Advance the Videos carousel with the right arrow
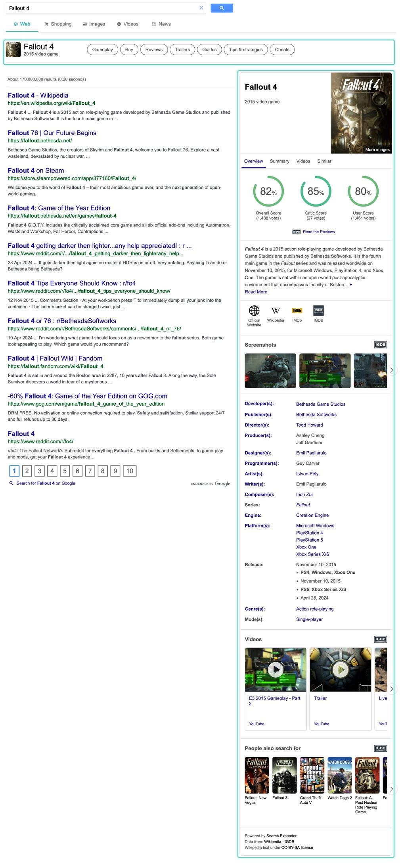The image size is (402, 868). coord(391,689)
